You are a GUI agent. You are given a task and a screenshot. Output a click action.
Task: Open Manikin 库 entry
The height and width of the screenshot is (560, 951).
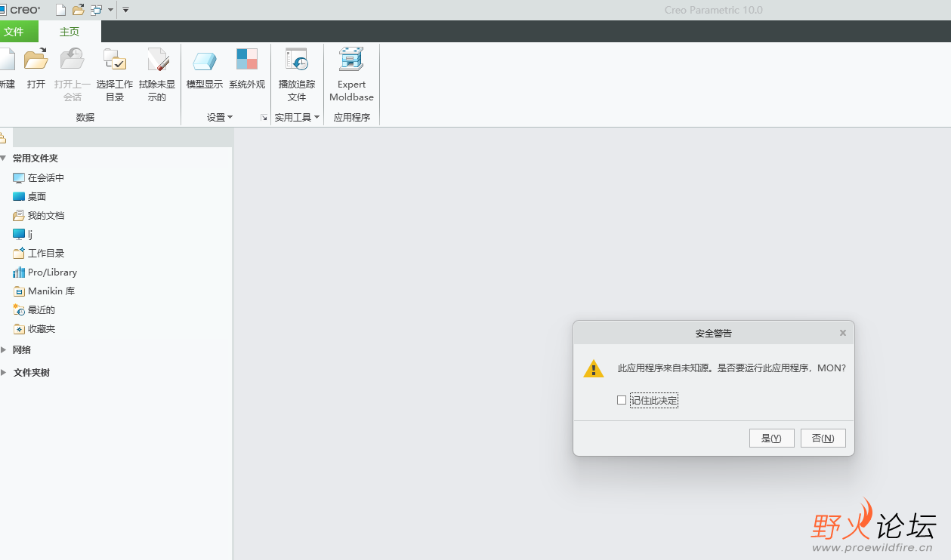43,291
